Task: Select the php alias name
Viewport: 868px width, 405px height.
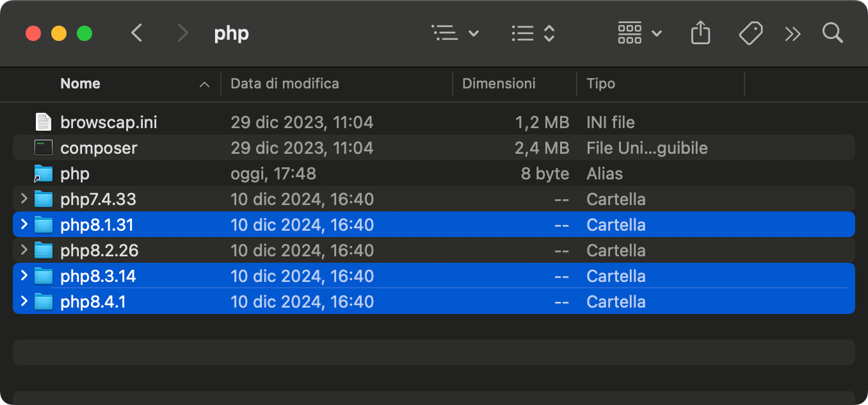Action: click(75, 174)
